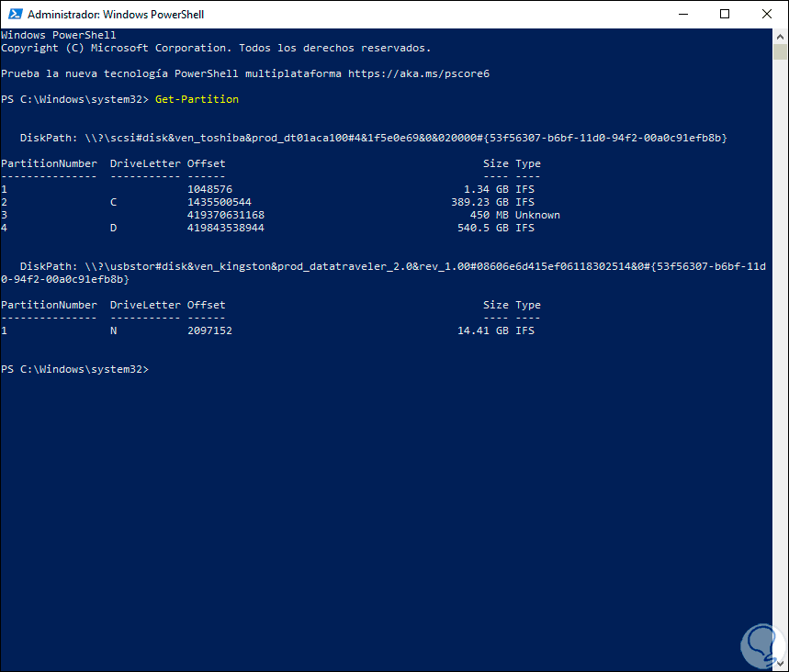Click the PowerShell icon in title bar
Image resolution: width=789 pixels, height=672 pixels.
[x=15, y=14]
